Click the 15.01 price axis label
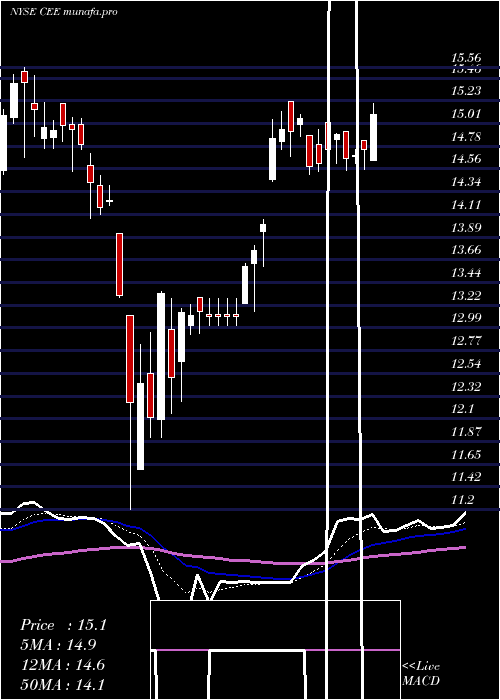Viewport: 500px width, 700px height. (466, 114)
